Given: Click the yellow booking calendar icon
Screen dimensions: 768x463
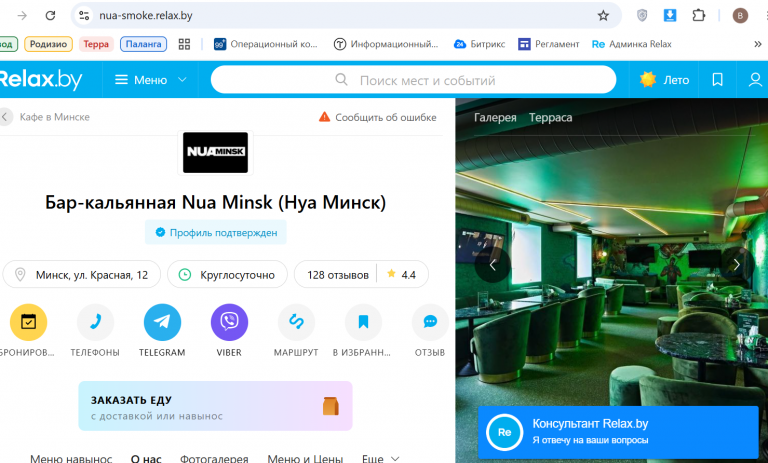Looking at the screenshot, I should [x=28, y=322].
